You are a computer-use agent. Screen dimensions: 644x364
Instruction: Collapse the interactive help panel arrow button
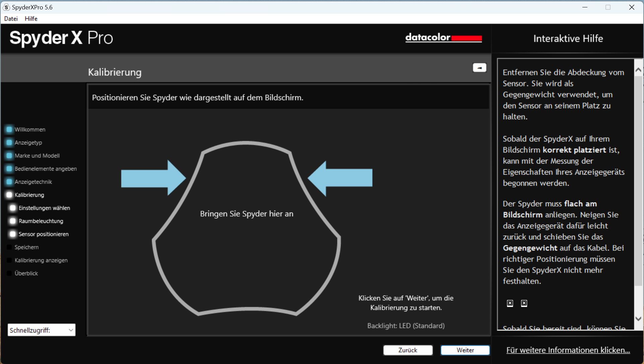pos(479,68)
